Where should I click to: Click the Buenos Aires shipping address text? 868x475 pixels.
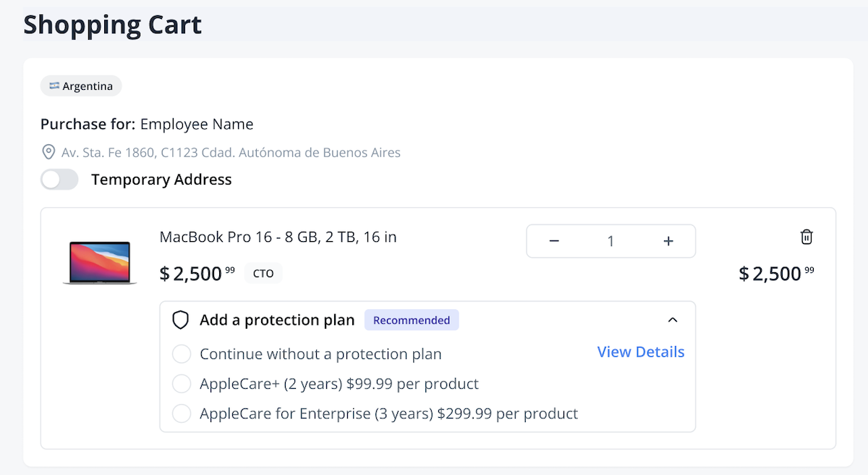click(x=231, y=153)
